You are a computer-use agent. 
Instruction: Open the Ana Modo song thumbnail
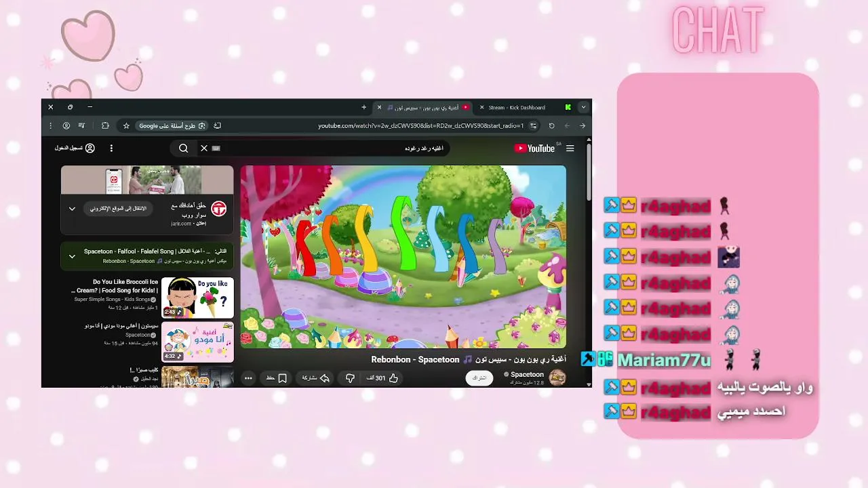coord(197,342)
